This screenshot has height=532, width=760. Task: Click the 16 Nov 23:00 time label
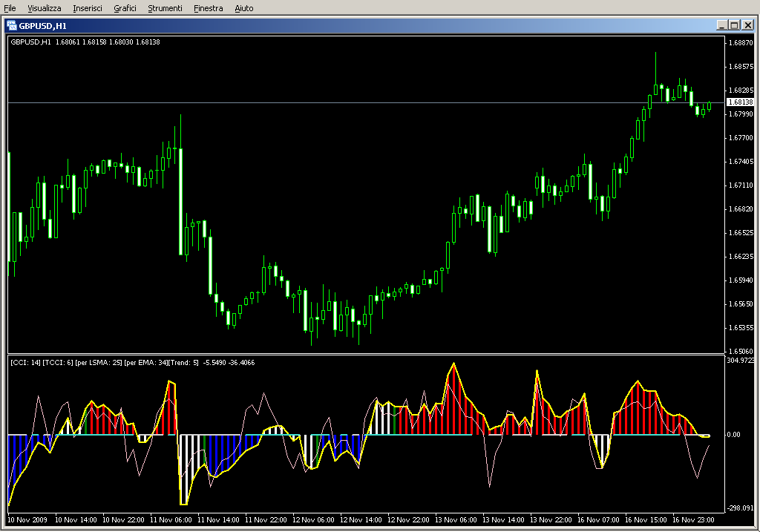693,520
